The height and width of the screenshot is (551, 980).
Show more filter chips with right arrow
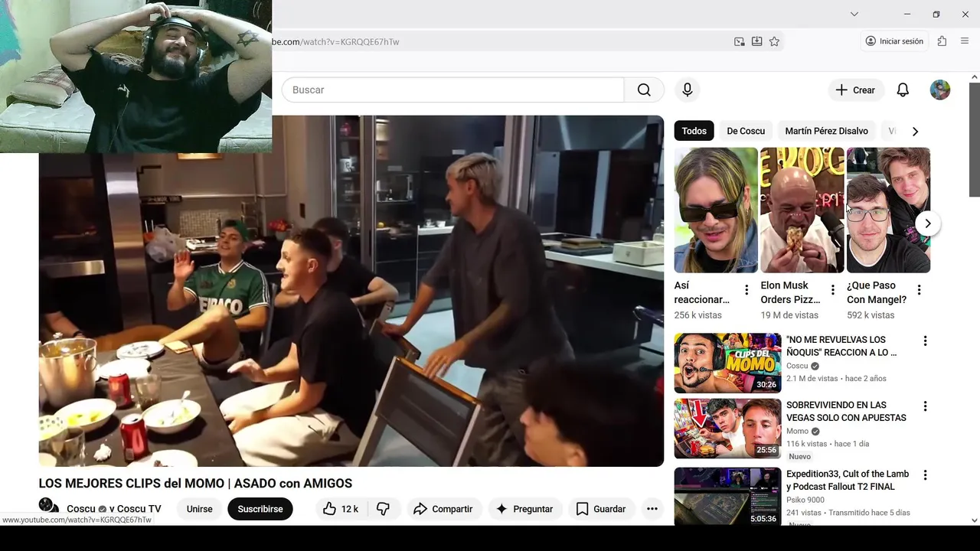(x=915, y=131)
